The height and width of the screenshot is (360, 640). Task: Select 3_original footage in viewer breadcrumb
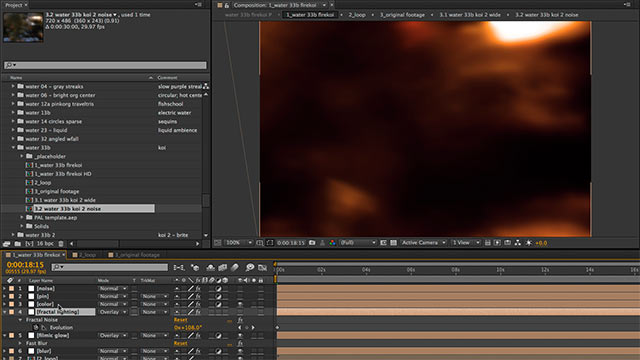[x=402, y=15]
